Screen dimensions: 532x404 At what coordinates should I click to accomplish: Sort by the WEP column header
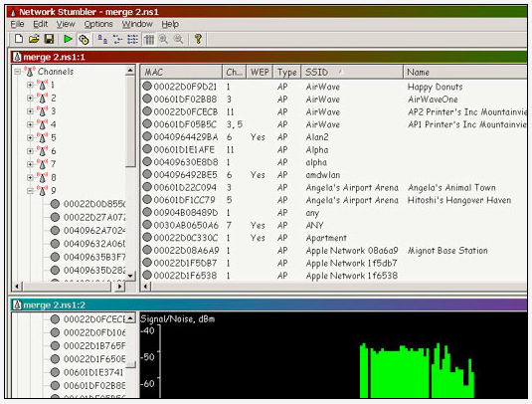(x=260, y=72)
